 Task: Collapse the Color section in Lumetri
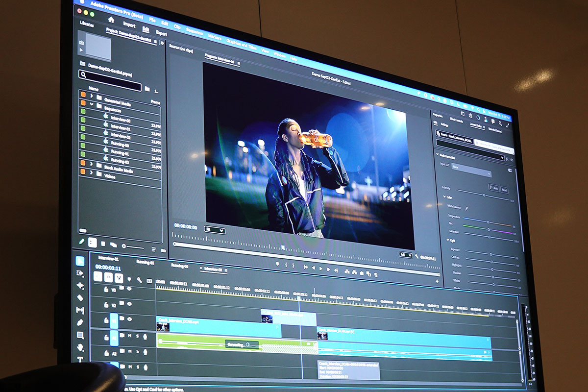coord(443,197)
